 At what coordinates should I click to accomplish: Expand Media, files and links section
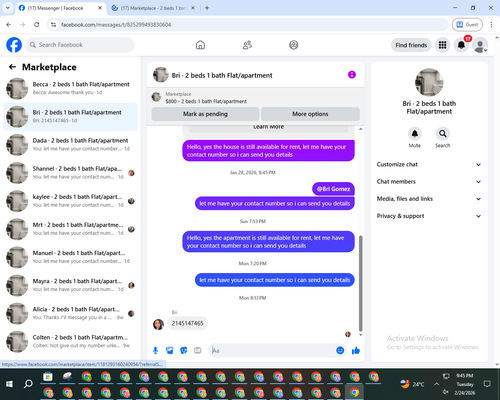429,199
